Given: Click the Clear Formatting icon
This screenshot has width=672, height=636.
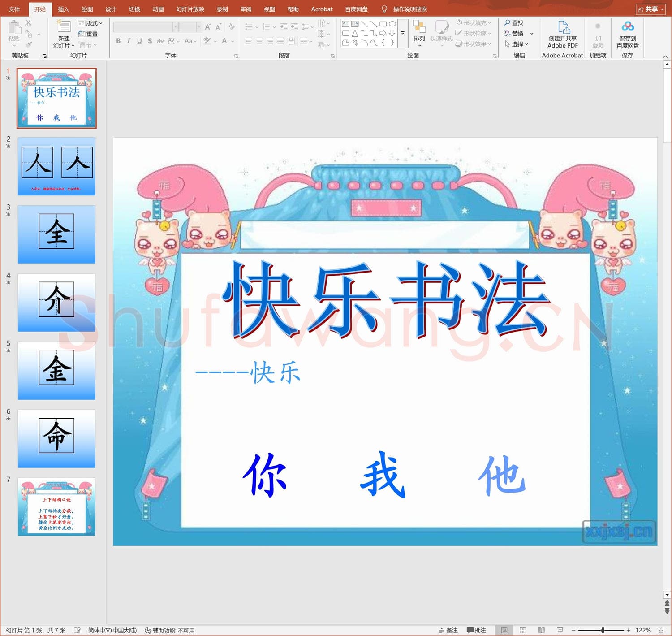Looking at the screenshot, I should (232, 27).
